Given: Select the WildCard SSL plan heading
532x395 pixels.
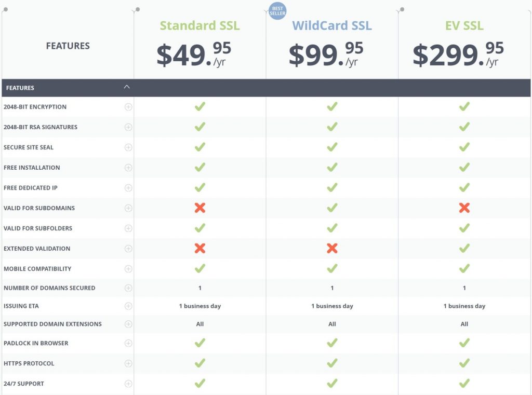Looking at the screenshot, I should tap(332, 26).
